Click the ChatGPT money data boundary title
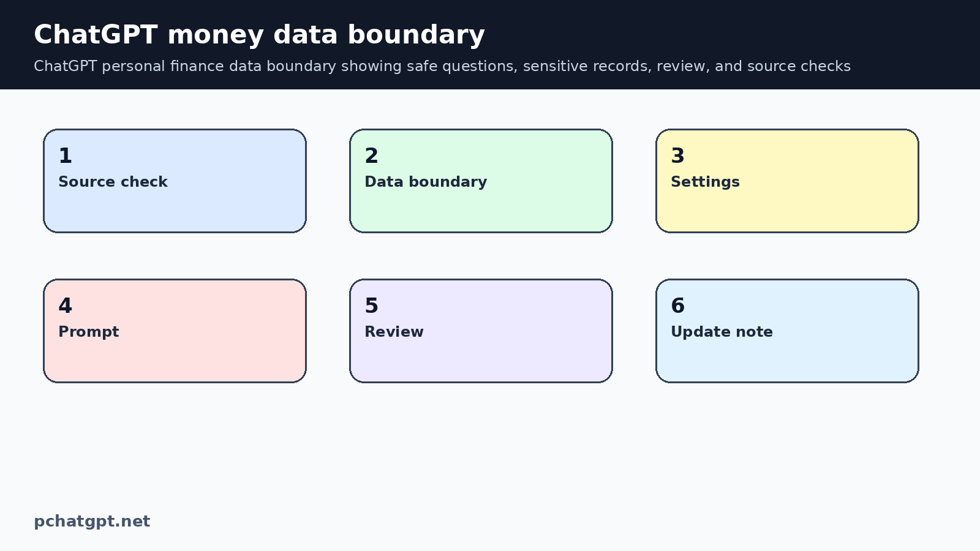The image size is (980, 551). coord(259,35)
